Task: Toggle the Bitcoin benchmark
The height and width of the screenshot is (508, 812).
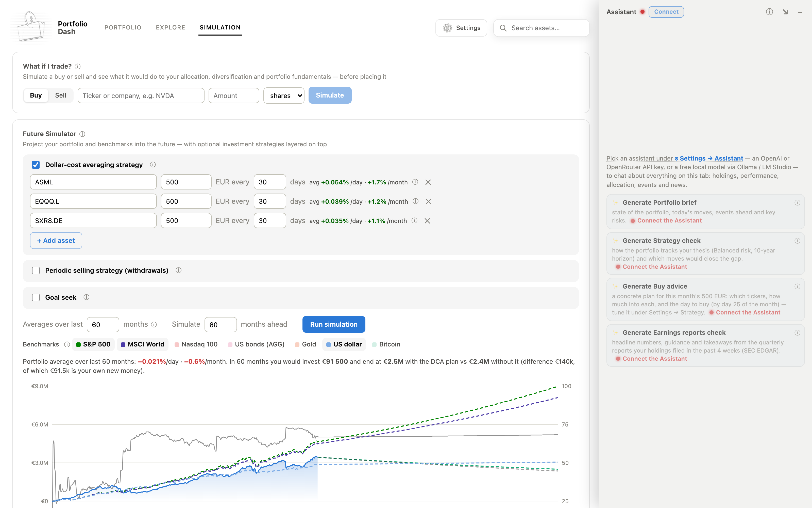Action: (x=386, y=344)
